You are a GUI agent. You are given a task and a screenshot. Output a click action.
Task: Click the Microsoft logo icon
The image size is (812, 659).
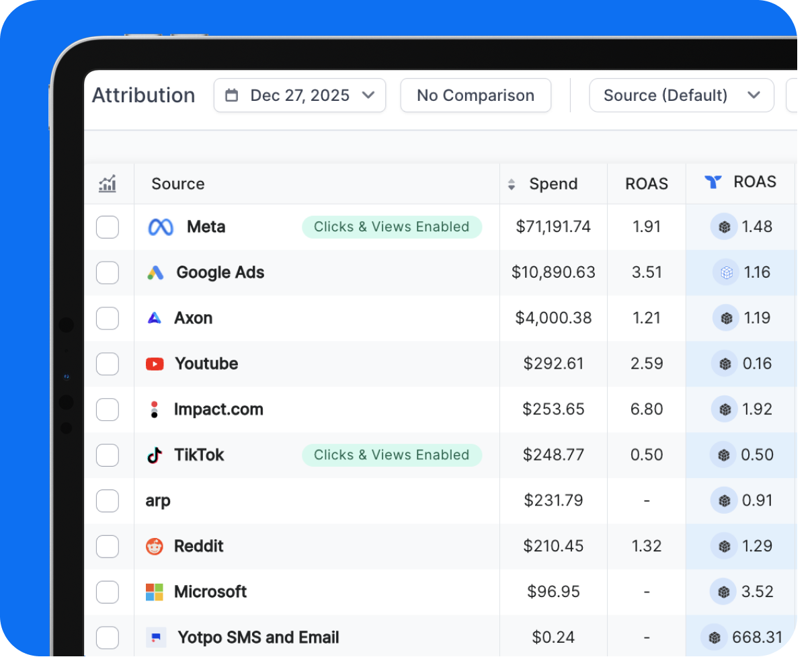pos(155,592)
